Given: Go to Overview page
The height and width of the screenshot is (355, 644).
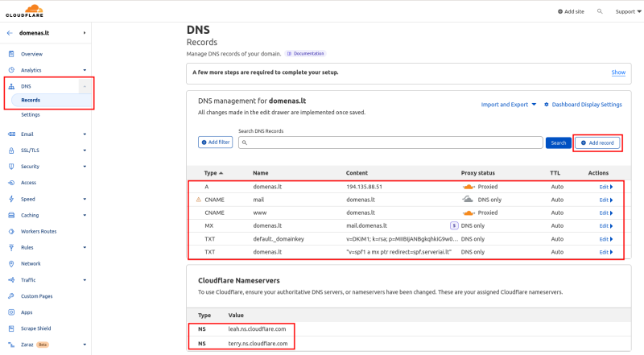Looking at the screenshot, I should pos(31,54).
